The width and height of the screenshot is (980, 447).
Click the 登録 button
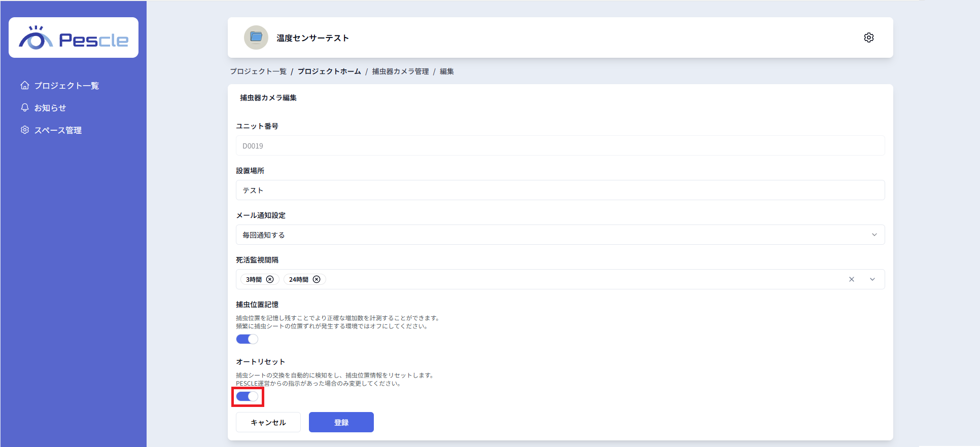tap(341, 422)
